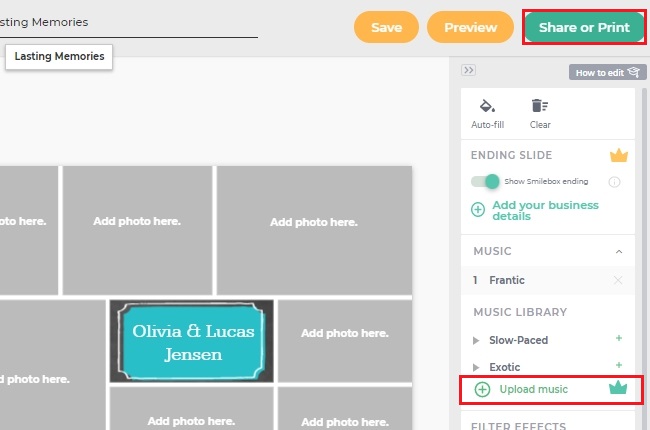Screen dimensions: 650x430
Task: Click Share or Print button
Action: pyautogui.click(x=584, y=28)
